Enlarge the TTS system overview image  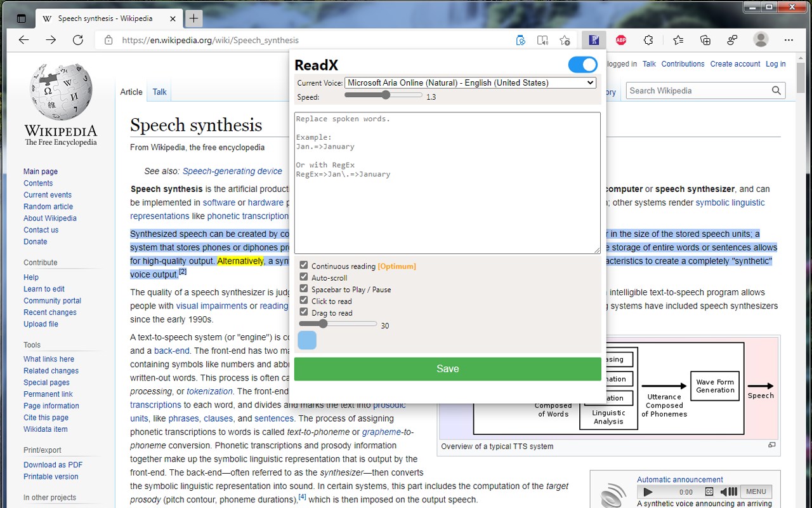pos(772,445)
